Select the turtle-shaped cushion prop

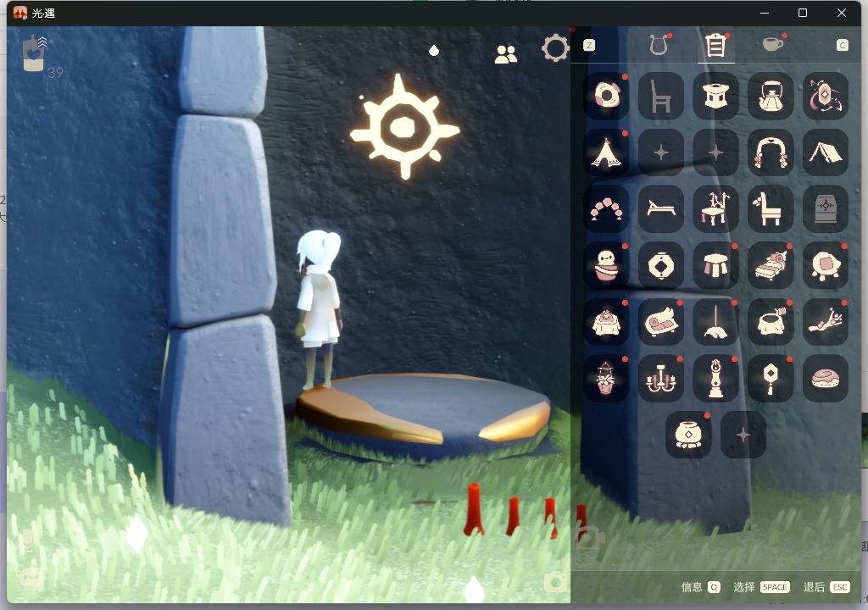coord(826,265)
